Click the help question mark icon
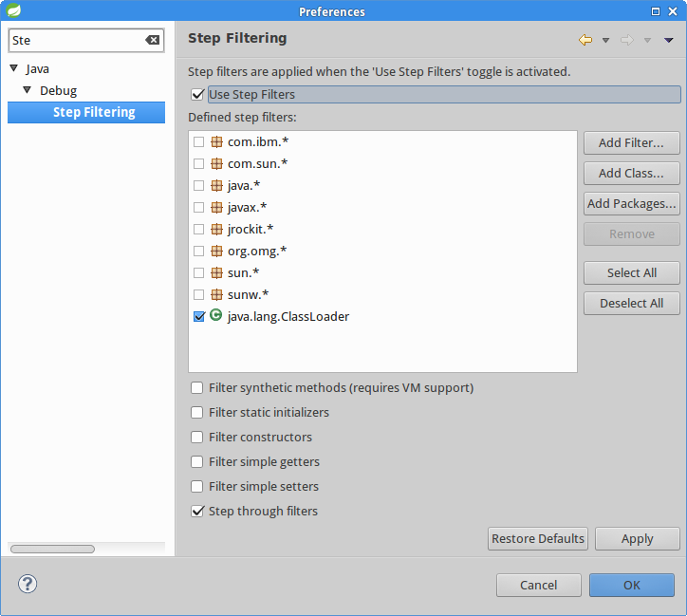Viewport: 687px width, 616px height. click(28, 584)
